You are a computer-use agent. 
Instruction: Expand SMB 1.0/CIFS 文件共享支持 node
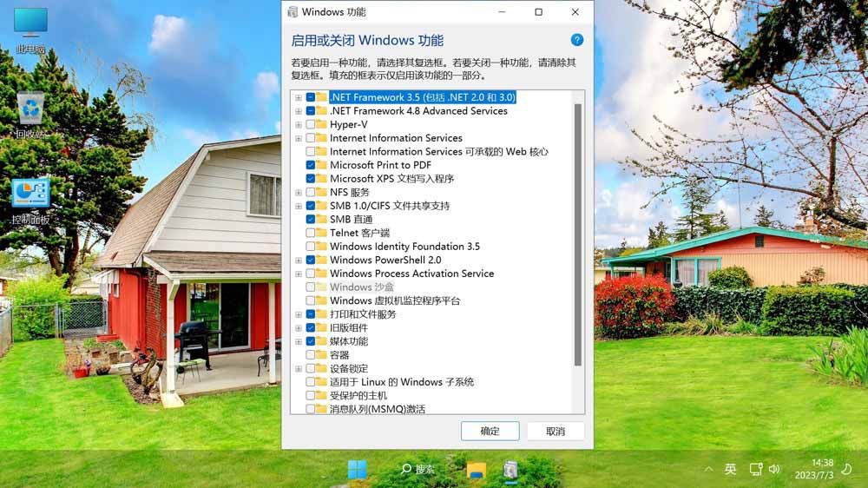pos(299,206)
